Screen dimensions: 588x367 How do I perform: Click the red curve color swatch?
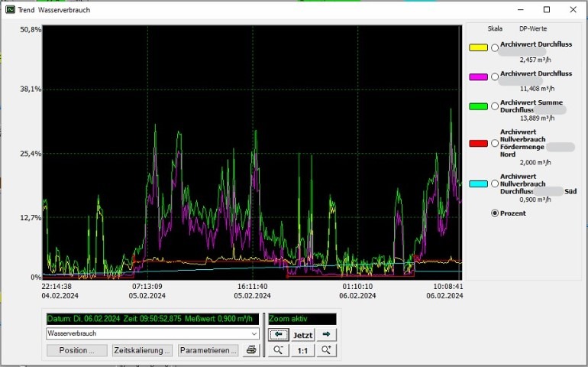(478, 143)
